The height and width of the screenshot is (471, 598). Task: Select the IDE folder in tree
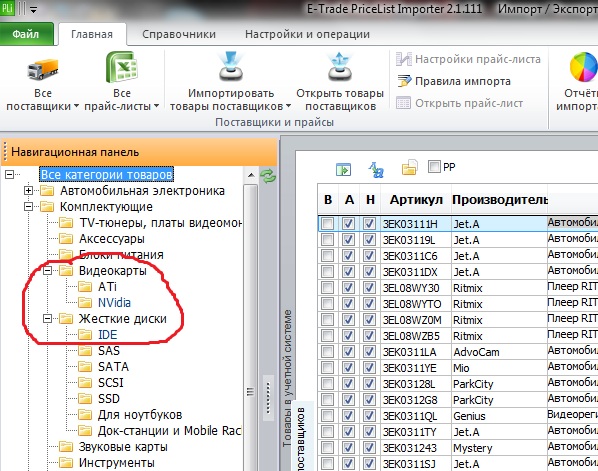(x=108, y=334)
